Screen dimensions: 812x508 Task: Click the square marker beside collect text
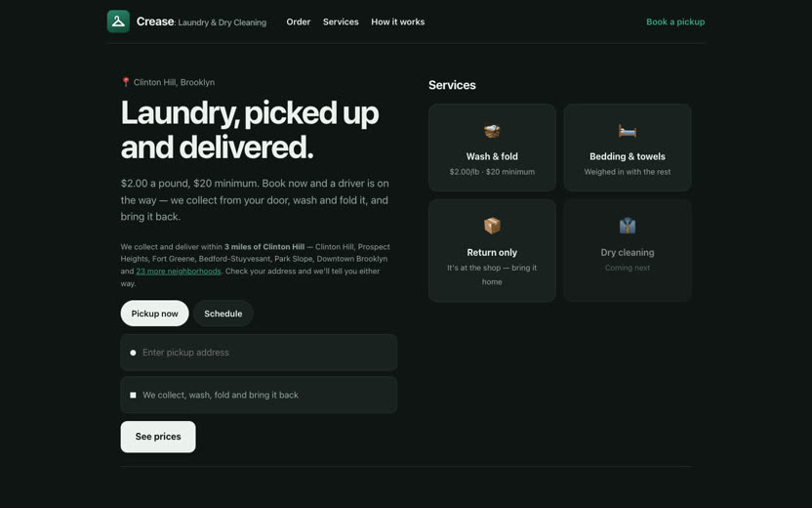pos(133,395)
